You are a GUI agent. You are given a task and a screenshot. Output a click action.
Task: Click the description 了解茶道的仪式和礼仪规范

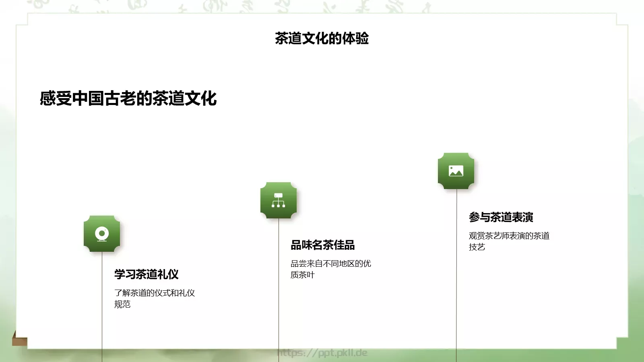click(x=155, y=298)
